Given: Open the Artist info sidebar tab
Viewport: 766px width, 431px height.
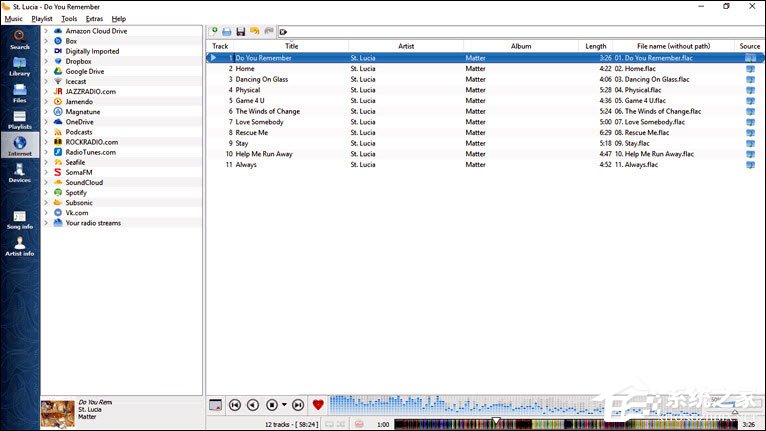Looking at the screenshot, I should point(19,246).
